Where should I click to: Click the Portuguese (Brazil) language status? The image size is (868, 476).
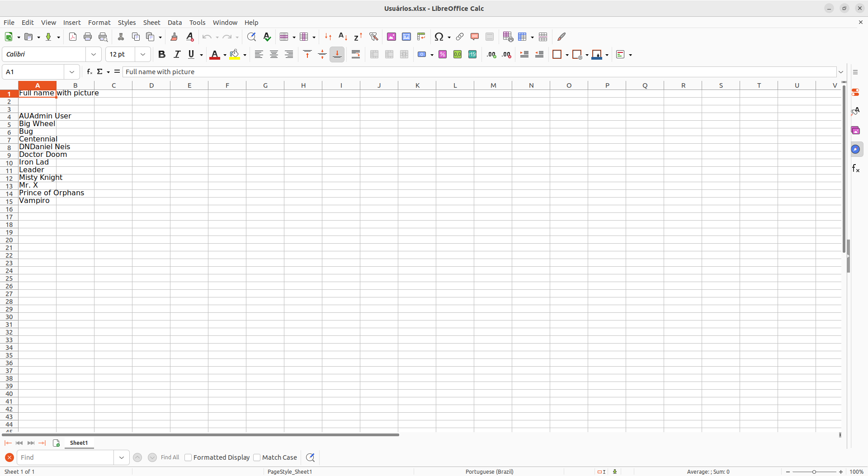click(490, 471)
